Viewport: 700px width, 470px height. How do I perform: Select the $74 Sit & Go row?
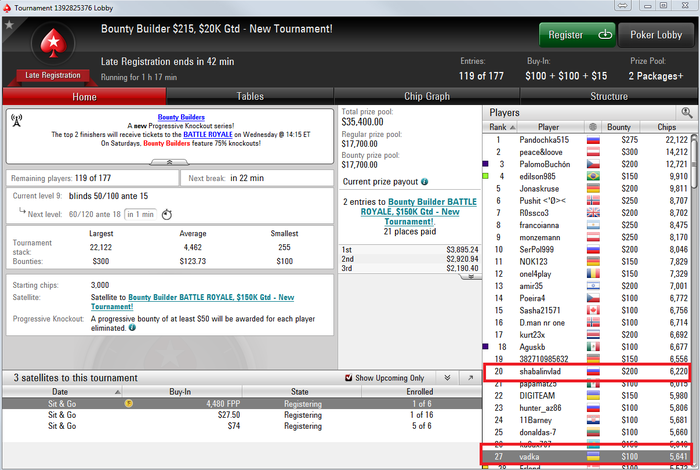click(242, 426)
